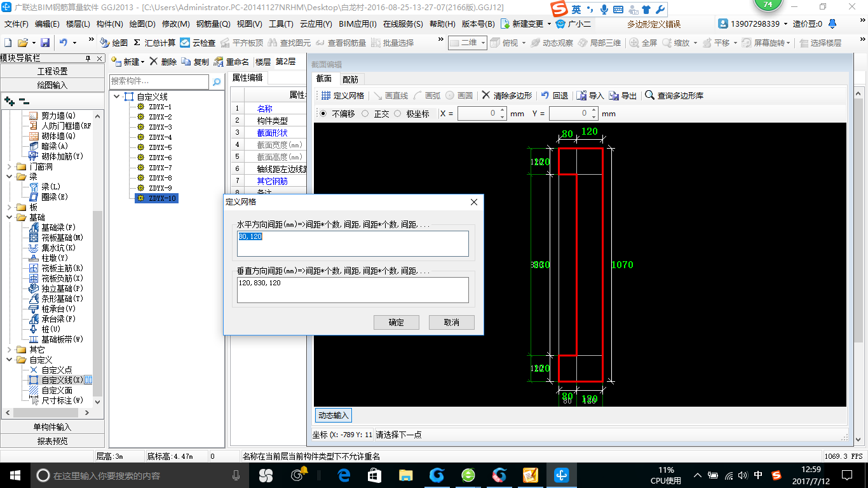Open 钢筋量(Q) menu
Screen dimensions: 868x488
214,24
